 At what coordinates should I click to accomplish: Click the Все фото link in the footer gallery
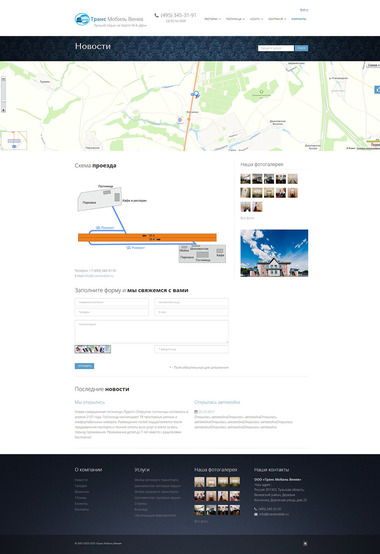click(x=201, y=521)
